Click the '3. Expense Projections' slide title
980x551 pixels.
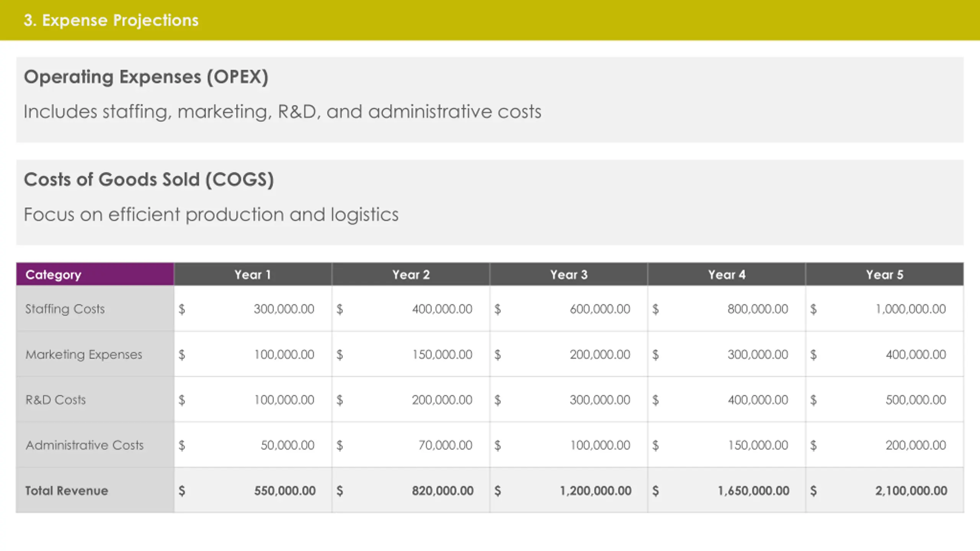tap(111, 20)
